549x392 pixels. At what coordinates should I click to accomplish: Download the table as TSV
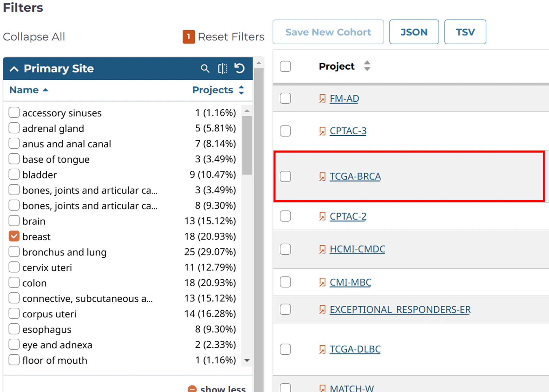click(465, 32)
